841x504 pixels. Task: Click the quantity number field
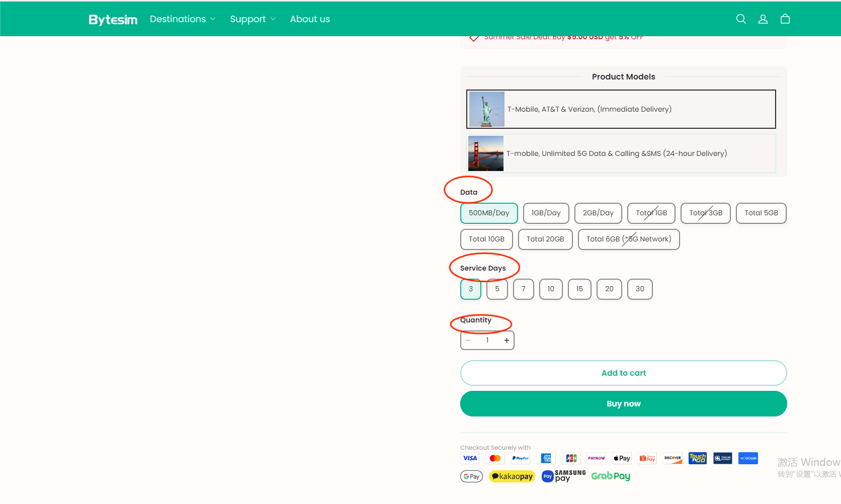(487, 341)
